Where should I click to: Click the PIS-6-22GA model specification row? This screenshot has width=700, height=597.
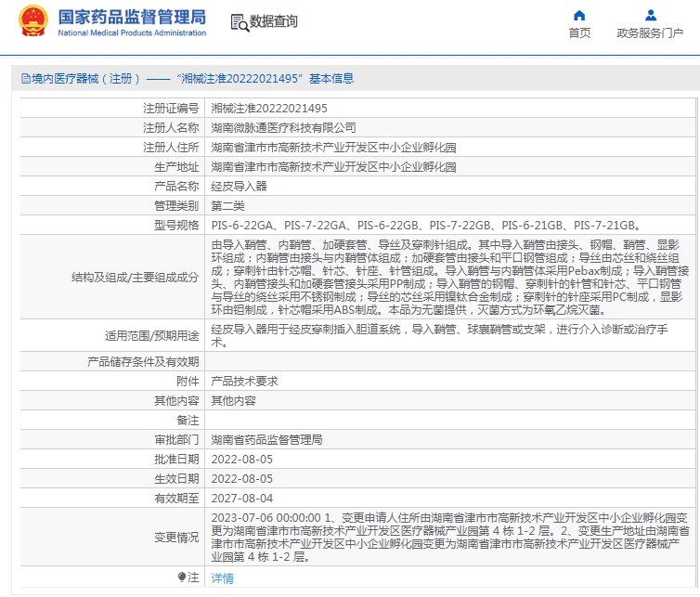426,225
